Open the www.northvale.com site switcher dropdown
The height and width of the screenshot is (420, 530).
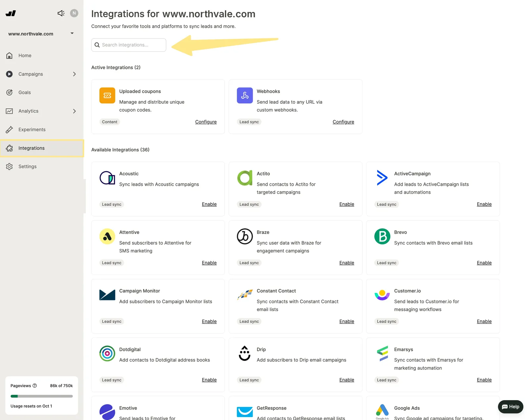[41, 34]
